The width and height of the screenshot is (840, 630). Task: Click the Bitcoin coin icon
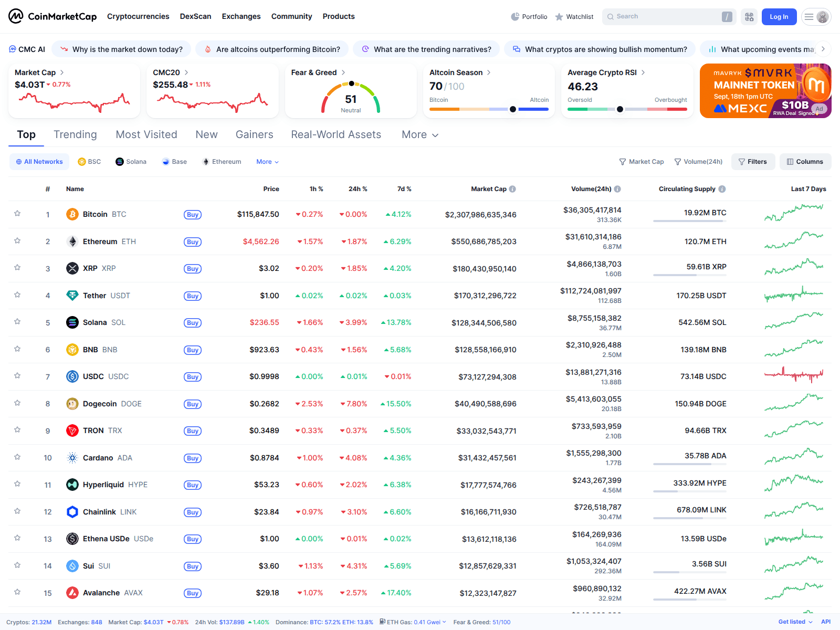(72, 214)
